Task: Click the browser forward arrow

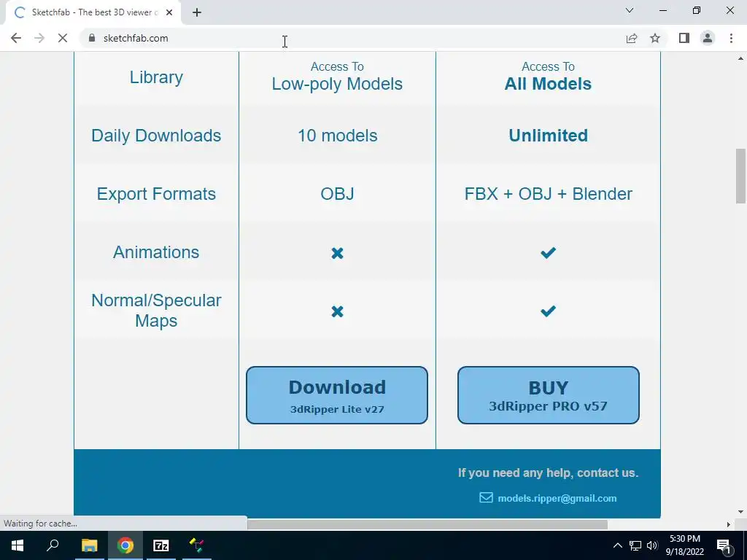Action: point(39,38)
